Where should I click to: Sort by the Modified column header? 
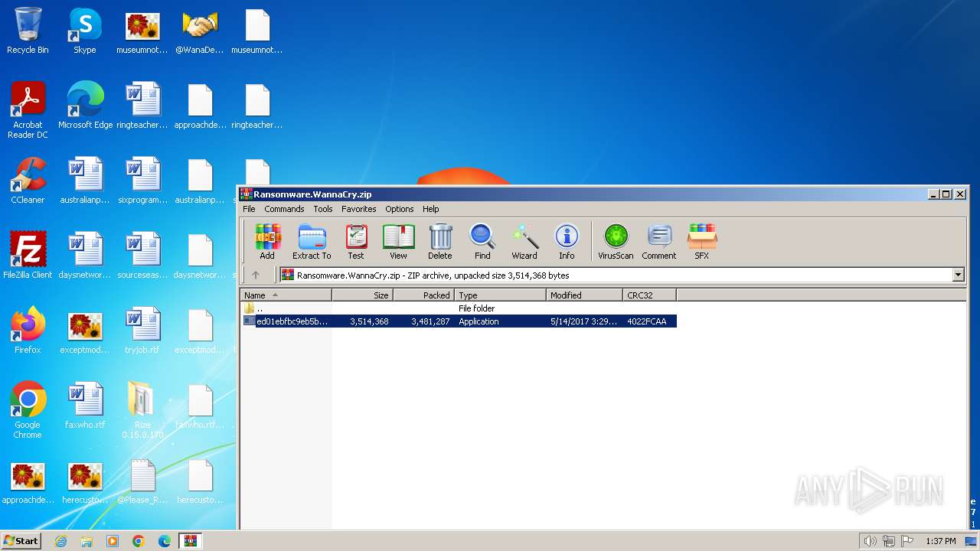(585, 295)
